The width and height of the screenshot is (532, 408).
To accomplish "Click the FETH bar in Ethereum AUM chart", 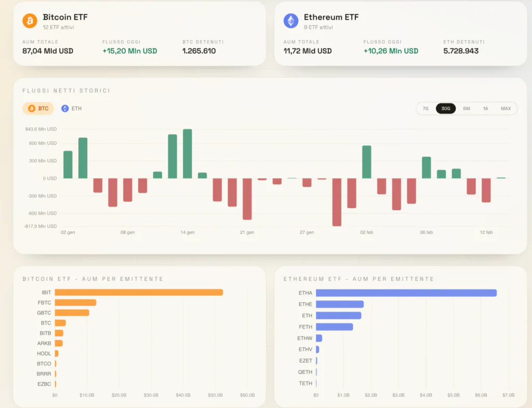I will point(334,327).
